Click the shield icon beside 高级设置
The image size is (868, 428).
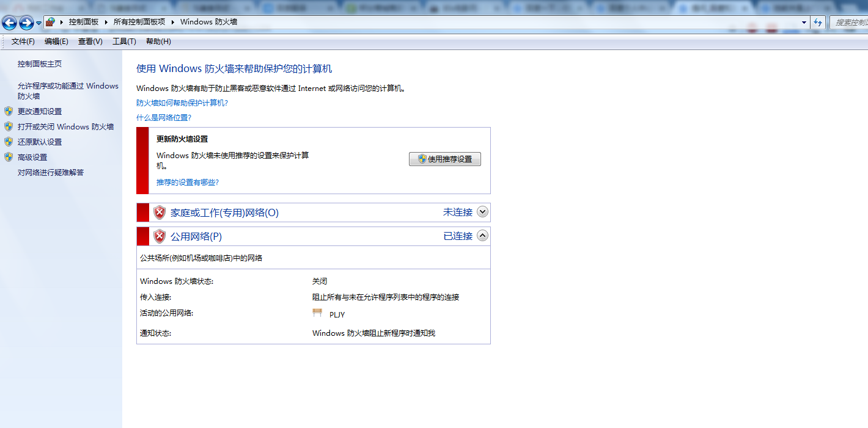(x=9, y=157)
